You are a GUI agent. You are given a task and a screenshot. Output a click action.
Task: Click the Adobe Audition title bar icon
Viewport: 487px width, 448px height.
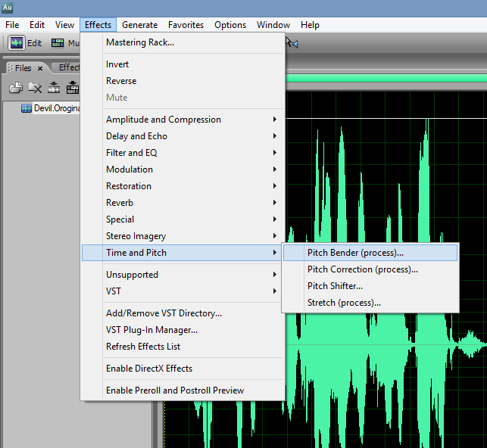coord(8,8)
